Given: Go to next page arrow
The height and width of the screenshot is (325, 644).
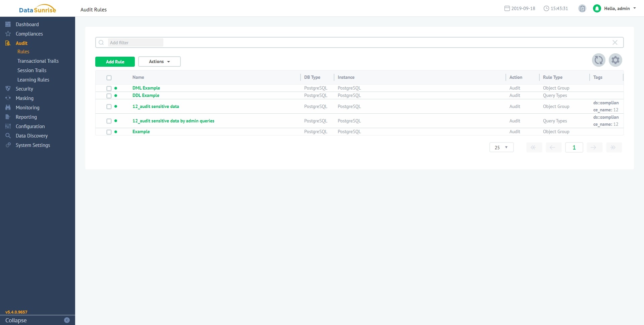Looking at the screenshot, I should [594, 147].
